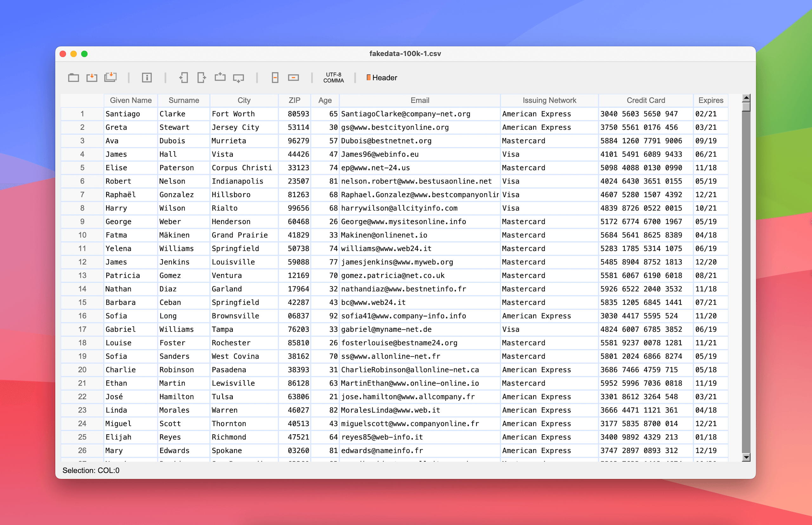Click the delete column icon
Viewport: 812px width, 525px height.
[x=275, y=78]
